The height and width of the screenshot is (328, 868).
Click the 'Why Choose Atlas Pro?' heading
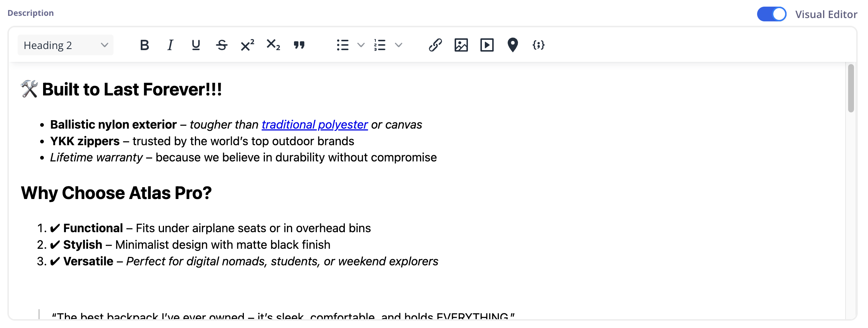click(116, 193)
